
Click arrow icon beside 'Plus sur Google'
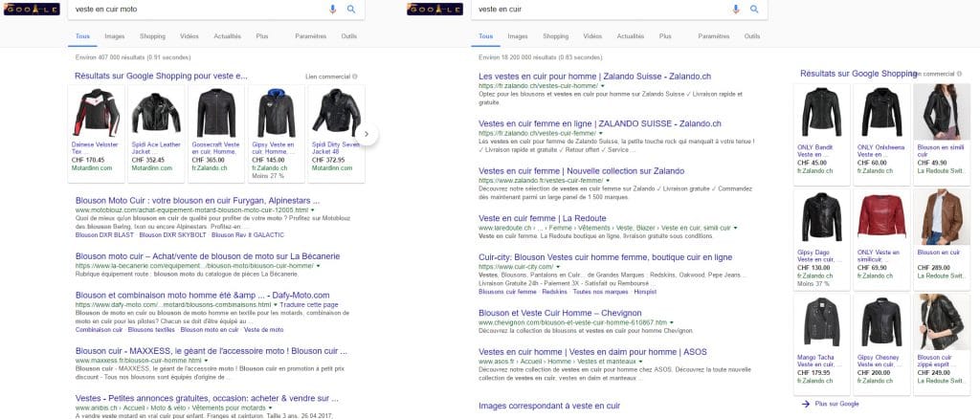(x=806, y=404)
